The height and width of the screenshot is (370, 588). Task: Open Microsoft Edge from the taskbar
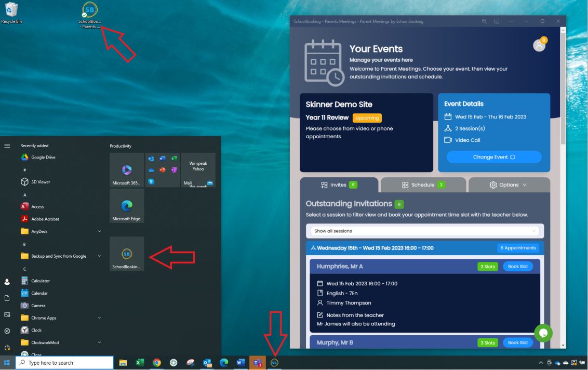tap(224, 363)
